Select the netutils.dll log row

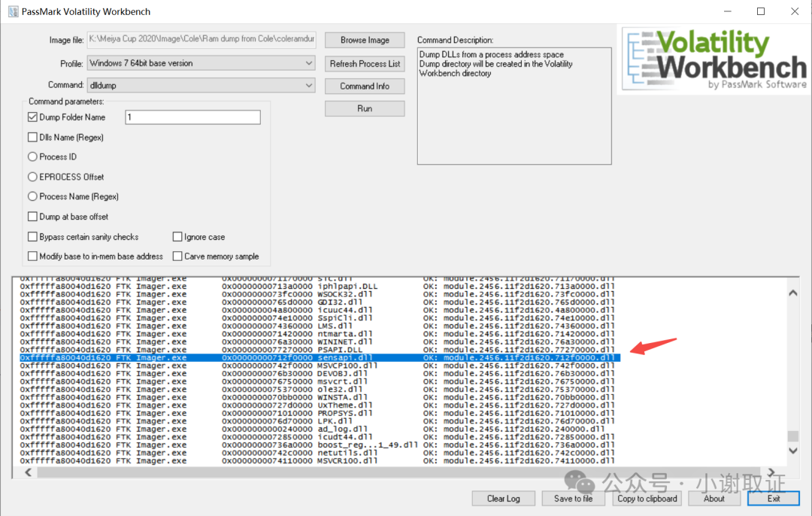point(317,453)
